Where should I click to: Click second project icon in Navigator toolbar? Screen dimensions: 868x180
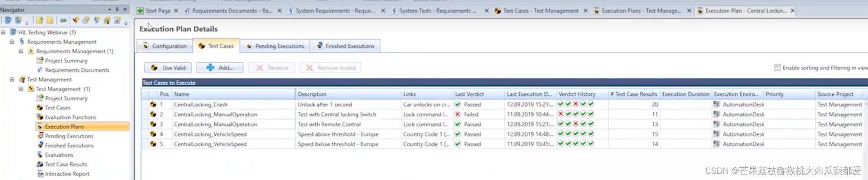18,20
